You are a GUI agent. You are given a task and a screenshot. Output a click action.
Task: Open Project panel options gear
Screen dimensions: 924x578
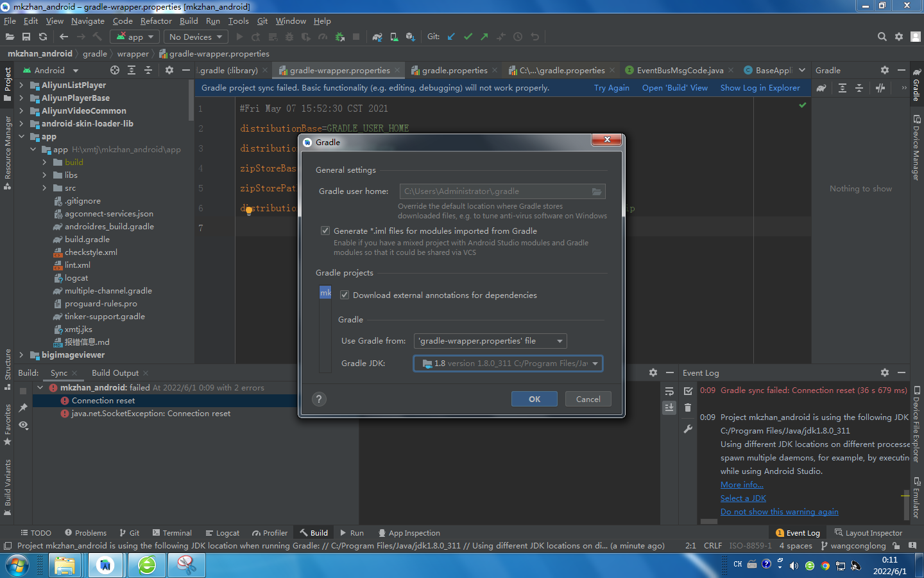click(x=169, y=70)
